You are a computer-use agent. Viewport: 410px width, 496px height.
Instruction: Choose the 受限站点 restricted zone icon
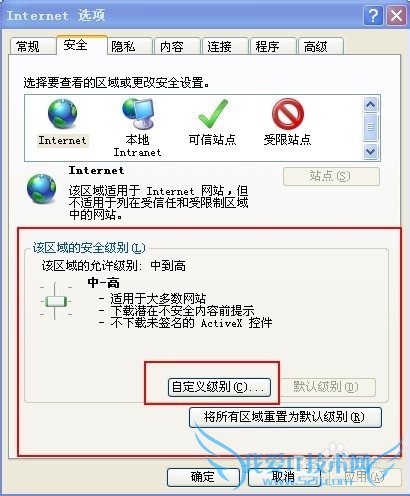[x=287, y=114]
